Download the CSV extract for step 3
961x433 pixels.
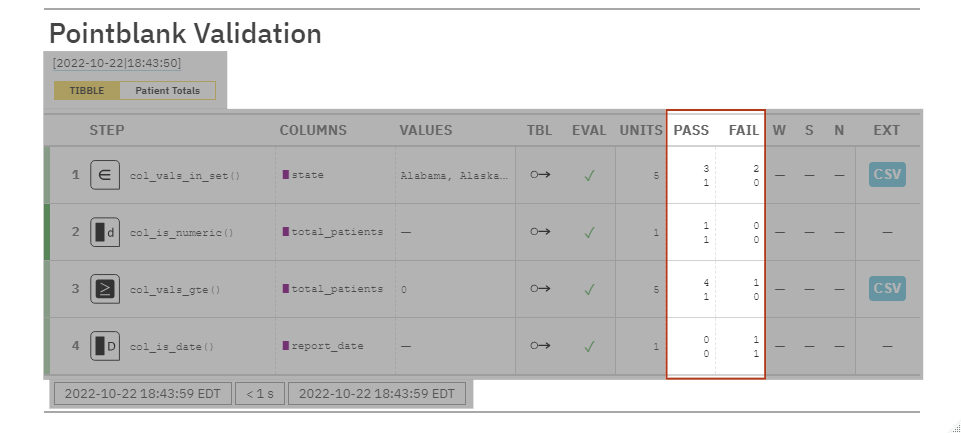(x=886, y=289)
